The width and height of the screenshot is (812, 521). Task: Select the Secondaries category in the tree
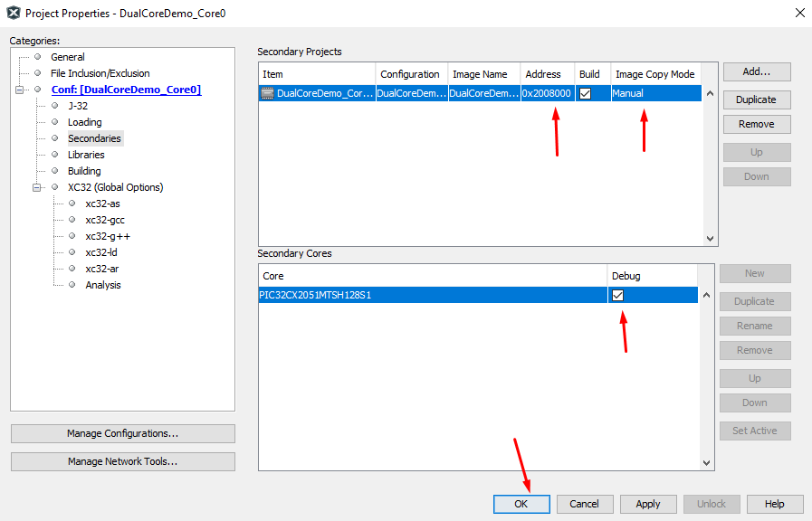(x=94, y=137)
